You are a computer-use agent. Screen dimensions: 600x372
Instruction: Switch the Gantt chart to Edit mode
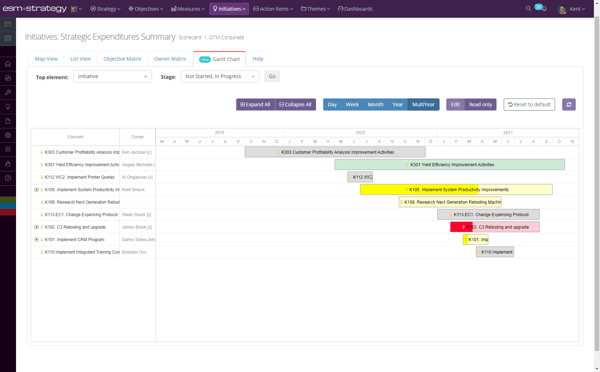[455, 104]
